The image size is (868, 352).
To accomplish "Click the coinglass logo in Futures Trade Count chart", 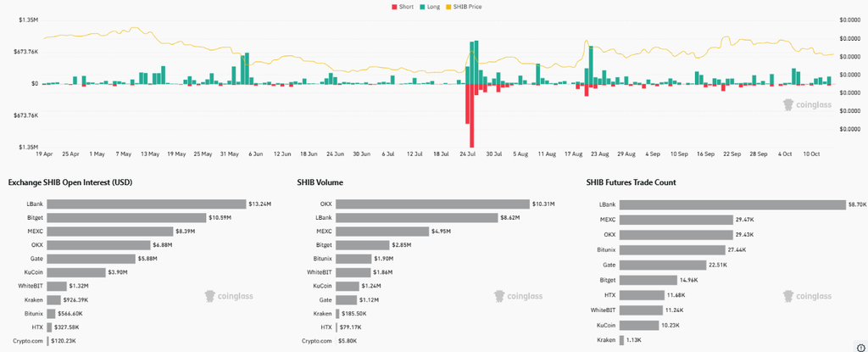I will [807, 296].
